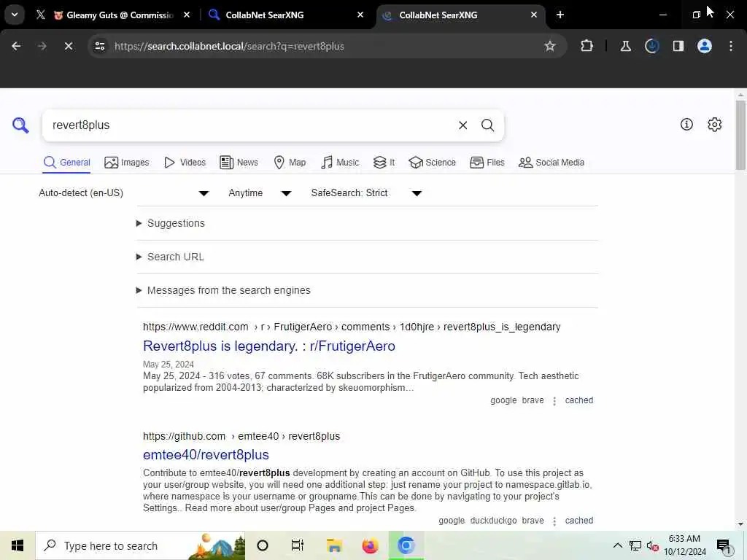The height and width of the screenshot is (560, 747).
Task: Open a new browser tab
Action: 560,15
